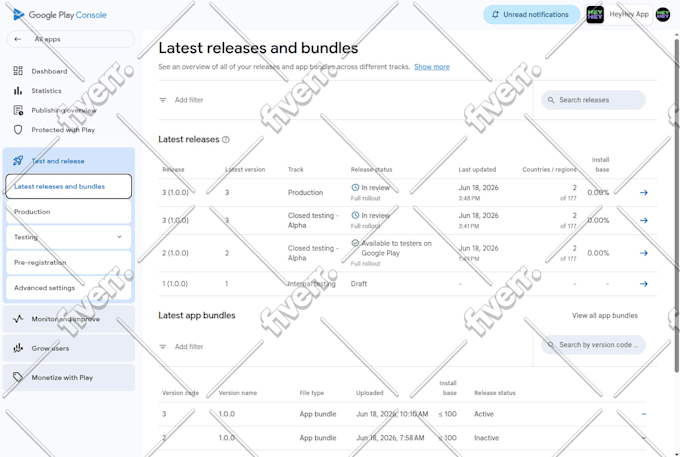Click the Draft status text
This screenshot has height=457, width=680.
(359, 284)
